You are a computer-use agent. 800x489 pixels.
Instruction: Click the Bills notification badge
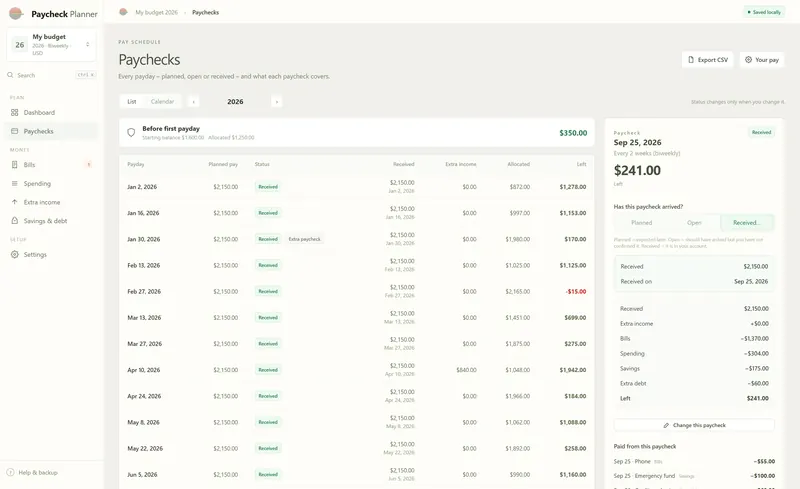89,165
